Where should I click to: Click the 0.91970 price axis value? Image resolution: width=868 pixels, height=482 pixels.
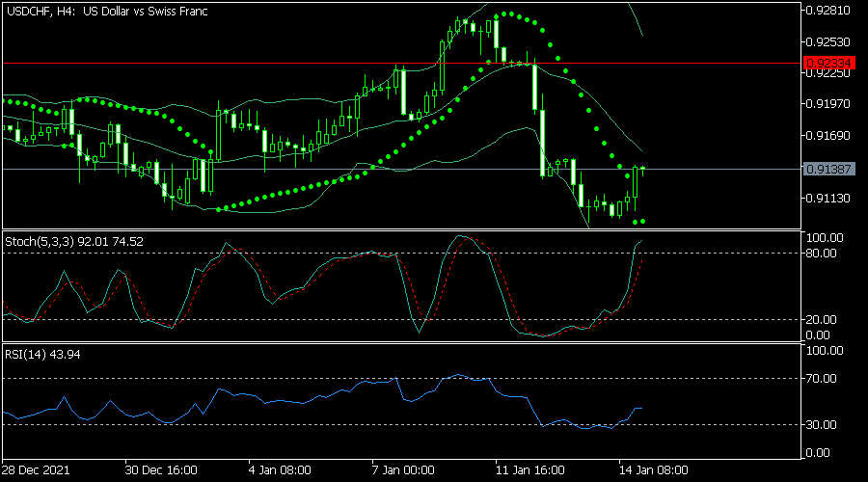(828, 104)
